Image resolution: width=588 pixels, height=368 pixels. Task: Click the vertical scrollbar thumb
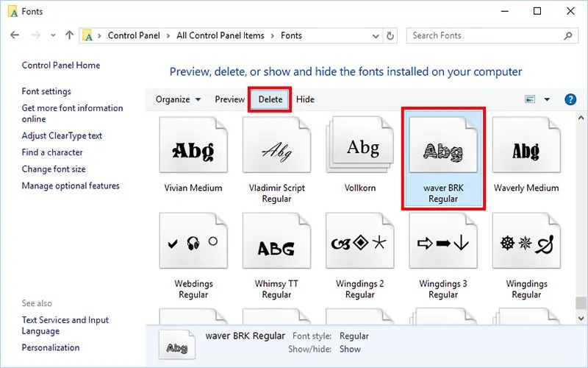click(x=581, y=303)
